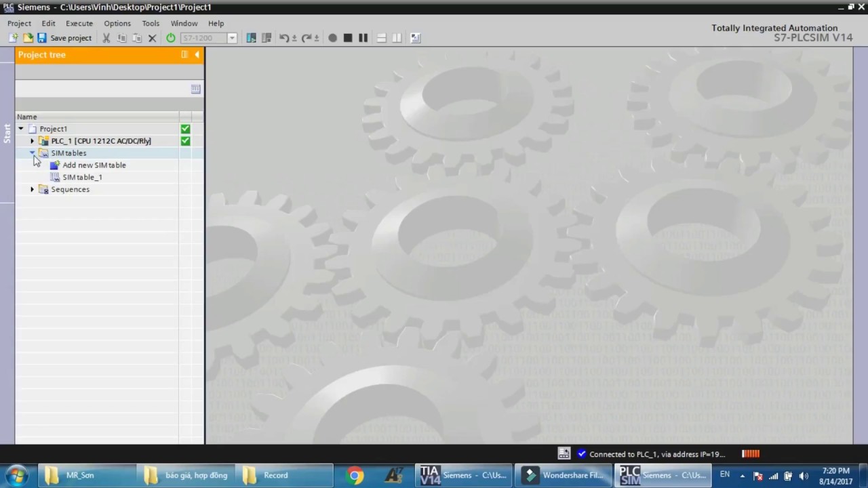Open the Edit menu

(x=48, y=23)
